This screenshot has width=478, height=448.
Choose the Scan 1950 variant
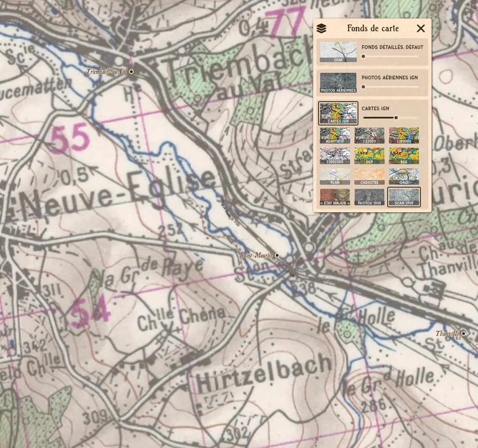404,197
